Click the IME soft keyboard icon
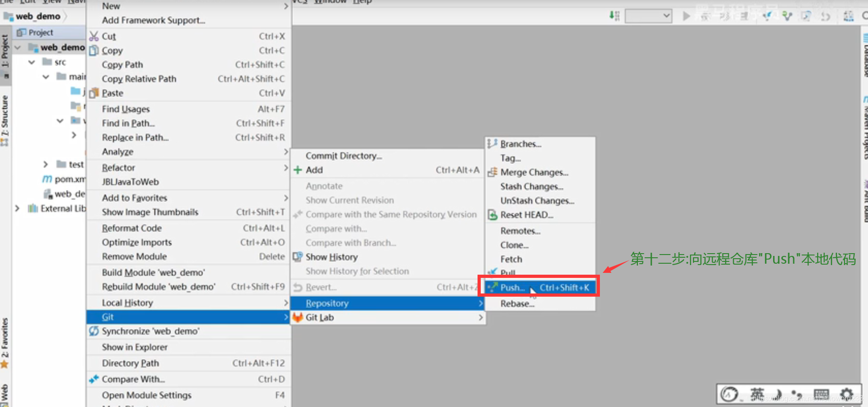 click(821, 394)
